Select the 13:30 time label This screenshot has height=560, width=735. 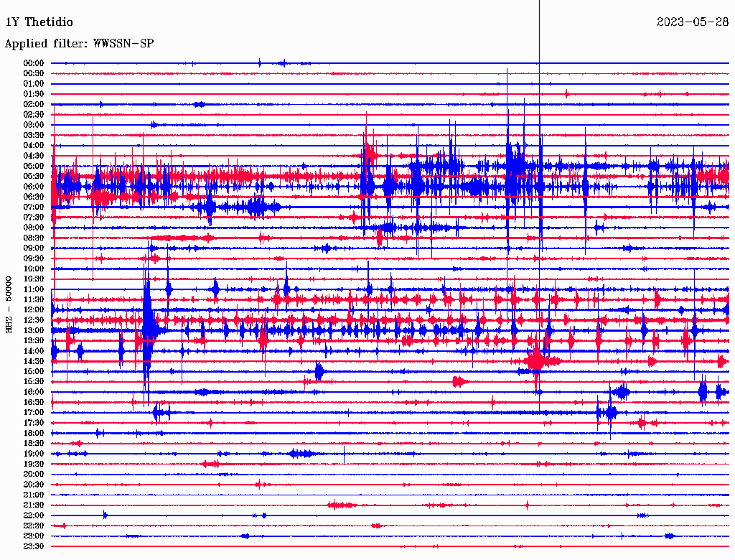coord(34,341)
